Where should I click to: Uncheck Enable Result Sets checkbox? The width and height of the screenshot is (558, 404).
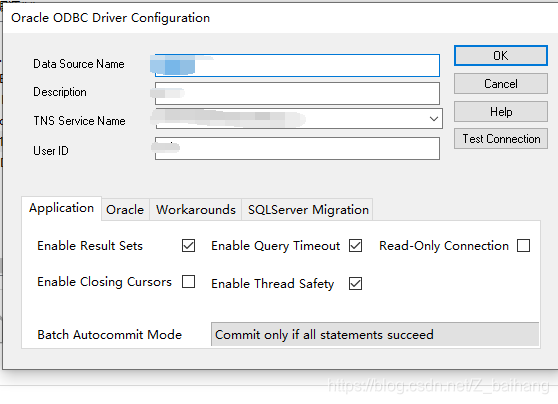(188, 246)
